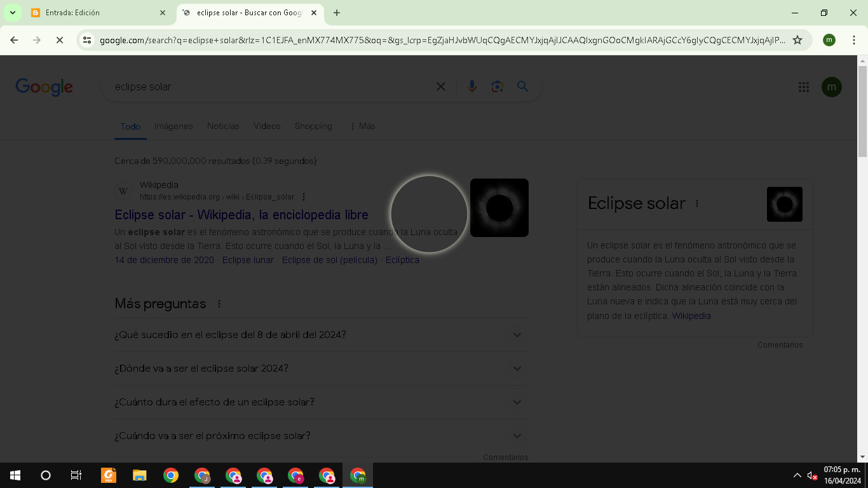Click into the eclipse solar search field
The height and width of the screenshot is (488, 868).
270,86
